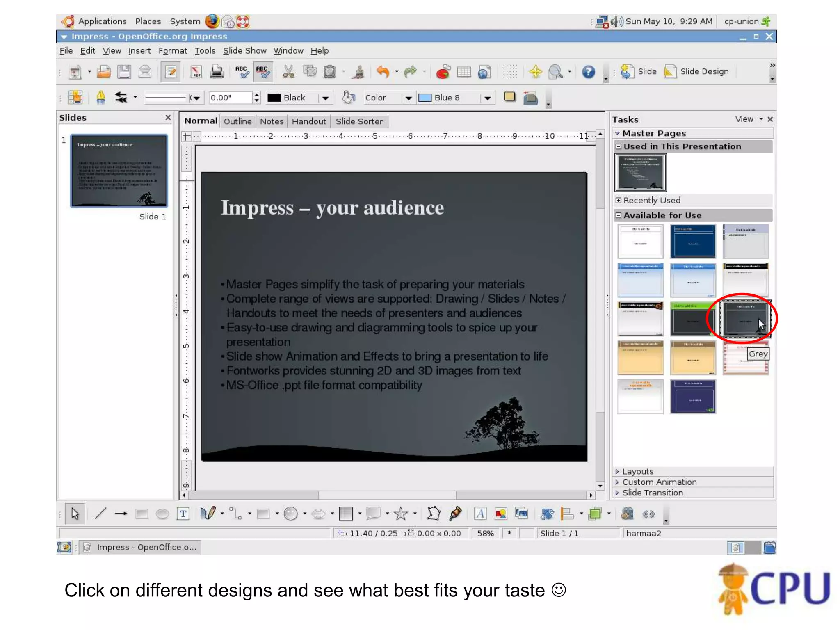The image size is (840, 630).
Task: Select the Ellipse drawing tool
Action: (x=162, y=514)
